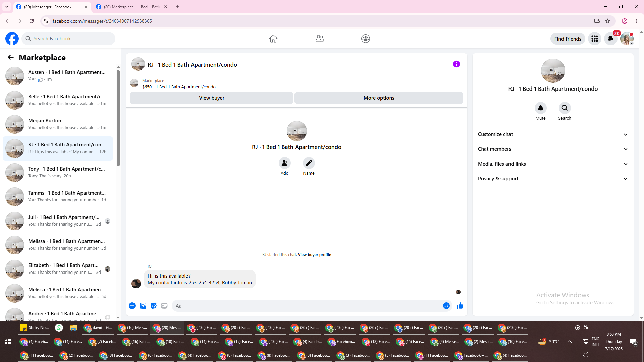Go back using the Marketplace back arrow

(x=11, y=57)
